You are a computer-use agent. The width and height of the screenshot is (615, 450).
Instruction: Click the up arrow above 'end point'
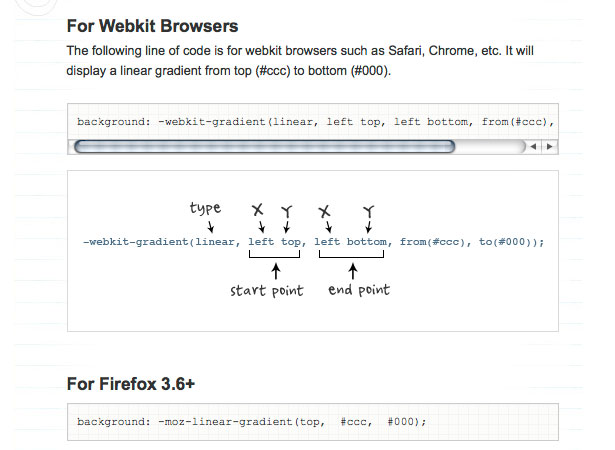(353, 271)
